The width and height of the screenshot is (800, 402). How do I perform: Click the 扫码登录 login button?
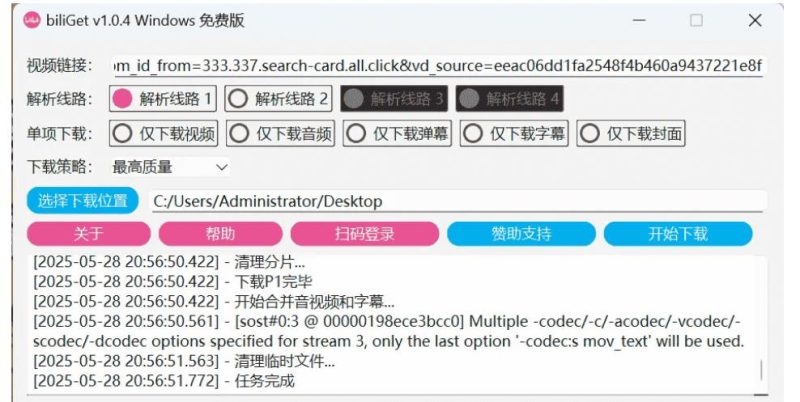(365, 234)
